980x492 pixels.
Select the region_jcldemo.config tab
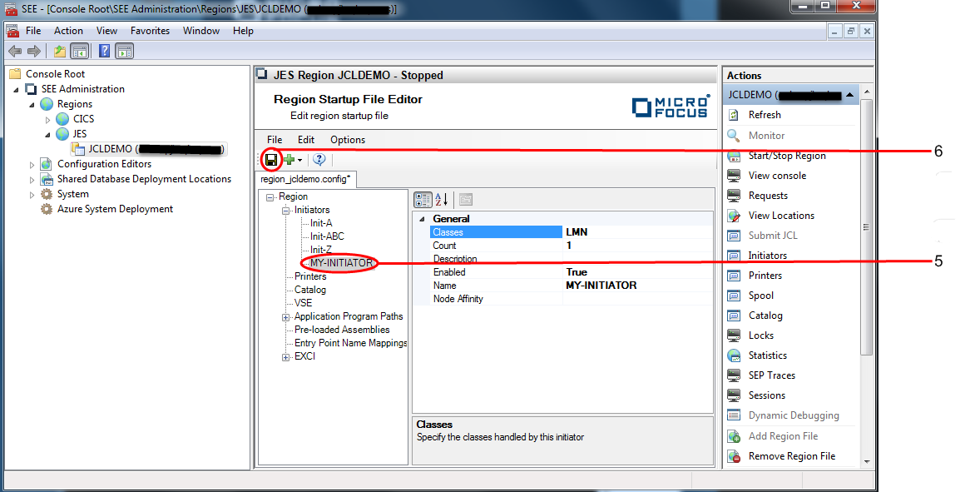point(305,180)
